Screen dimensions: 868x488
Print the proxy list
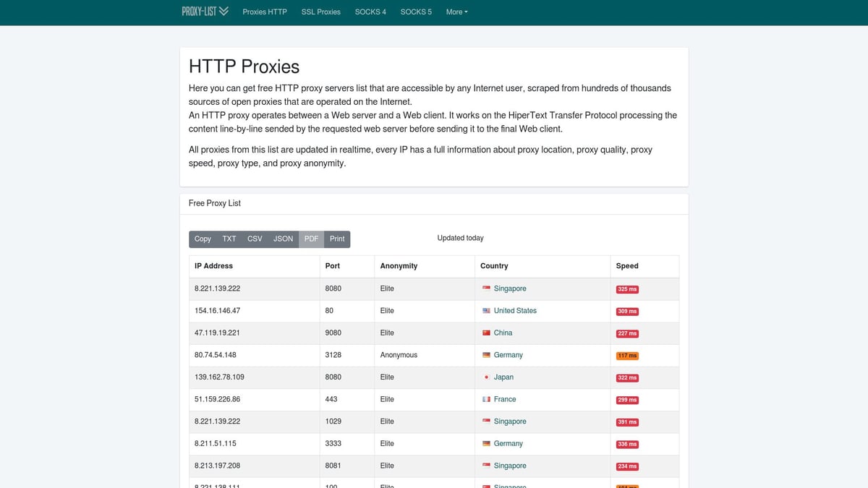[x=337, y=239]
